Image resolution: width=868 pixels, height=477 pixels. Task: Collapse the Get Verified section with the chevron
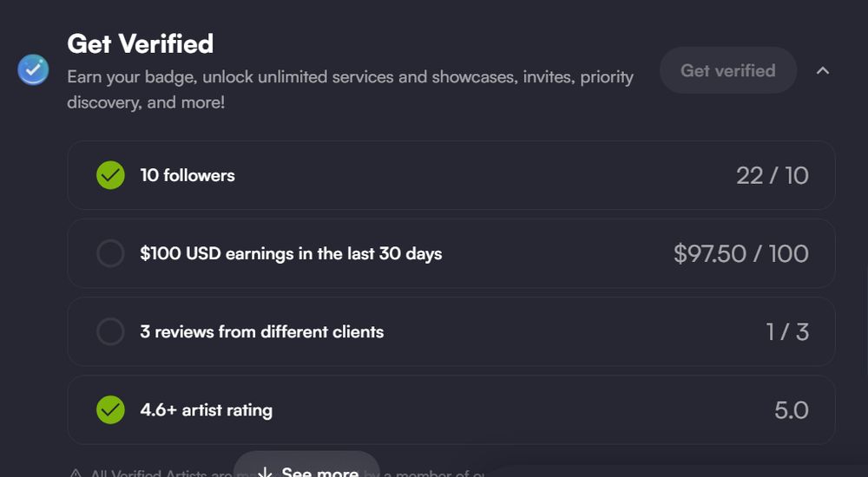click(823, 70)
